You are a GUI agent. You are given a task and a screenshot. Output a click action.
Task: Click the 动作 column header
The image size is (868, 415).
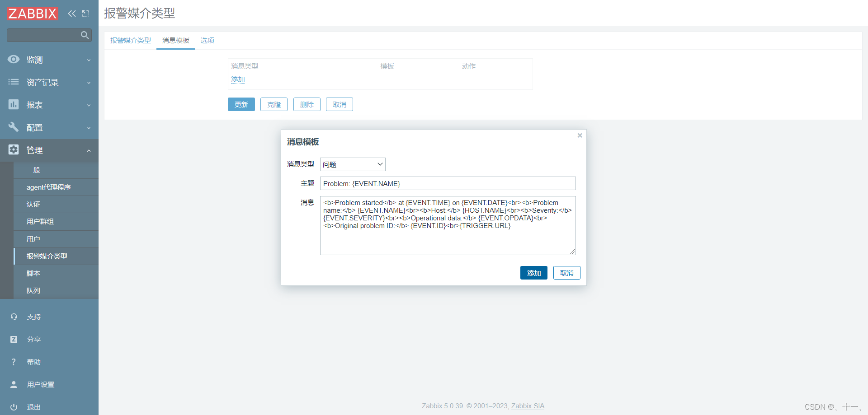point(468,66)
